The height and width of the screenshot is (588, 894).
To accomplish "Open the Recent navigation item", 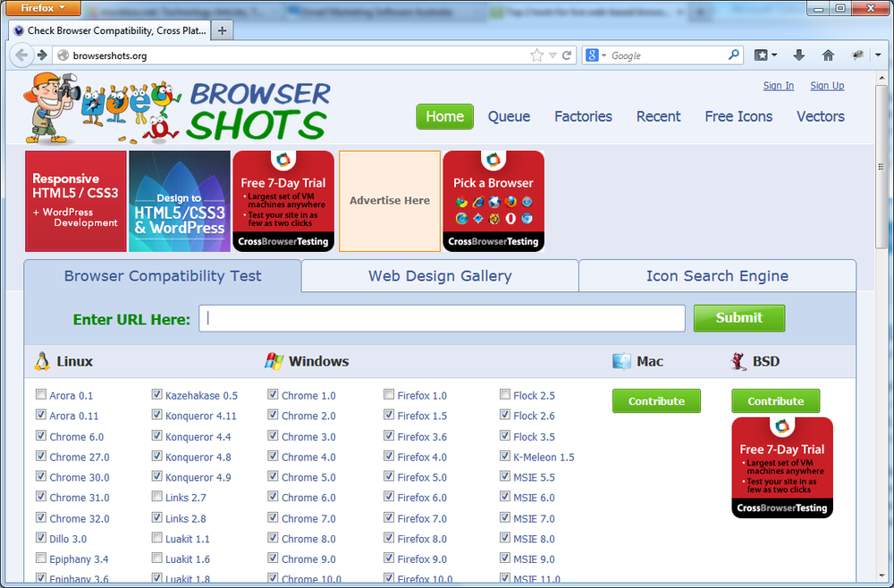I will click(659, 116).
